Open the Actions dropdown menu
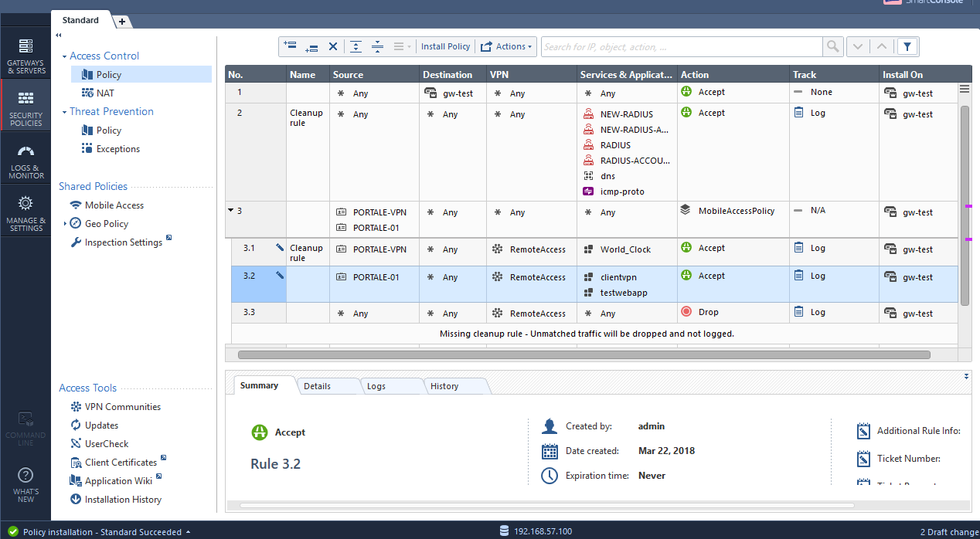 click(506, 46)
